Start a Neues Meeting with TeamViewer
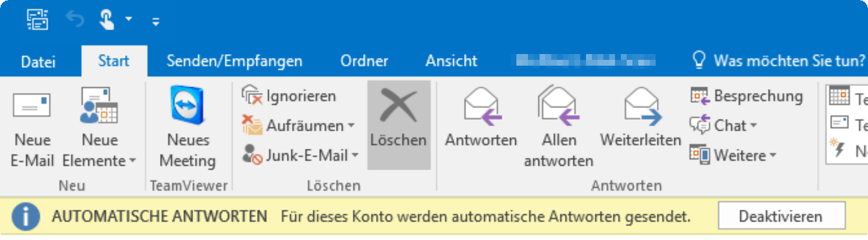Viewport: 868px width, 240px height. (187, 126)
